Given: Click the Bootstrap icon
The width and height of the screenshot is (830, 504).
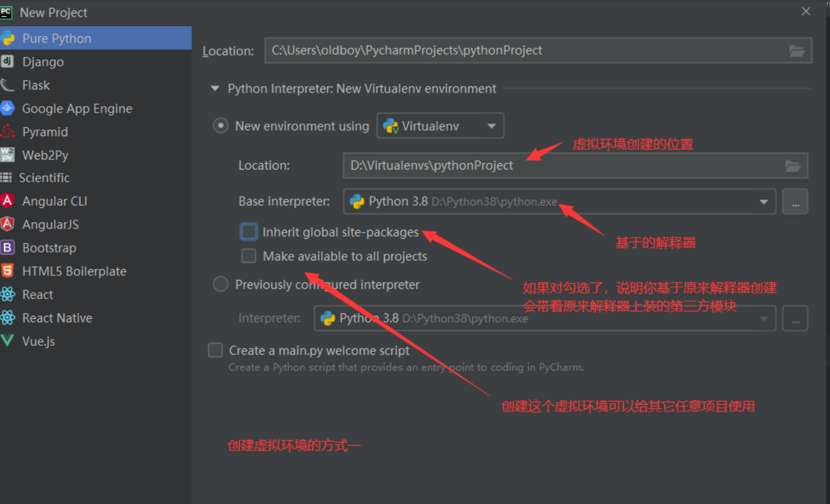Looking at the screenshot, I should (7, 248).
